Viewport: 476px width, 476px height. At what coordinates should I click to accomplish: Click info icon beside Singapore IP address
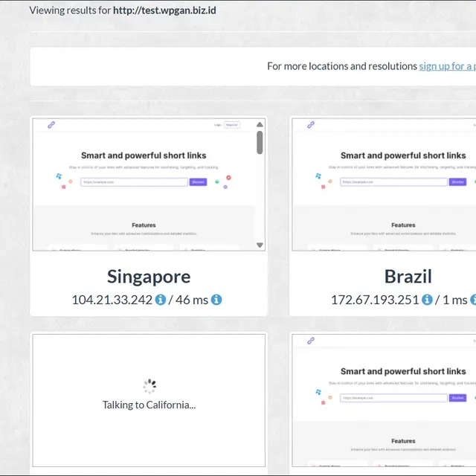[160, 300]
